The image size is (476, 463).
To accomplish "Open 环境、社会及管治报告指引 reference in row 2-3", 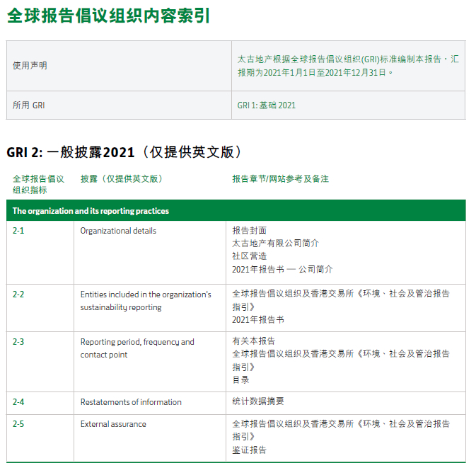I will 341,360.
